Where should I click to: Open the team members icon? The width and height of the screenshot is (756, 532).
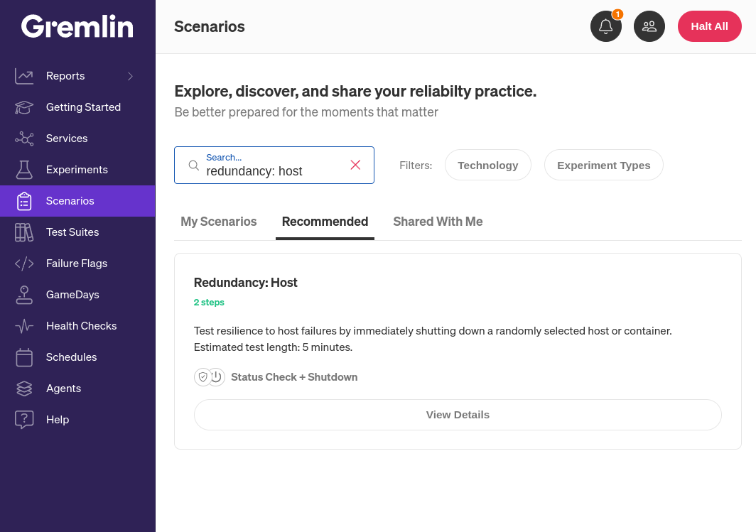coord(649,26)
